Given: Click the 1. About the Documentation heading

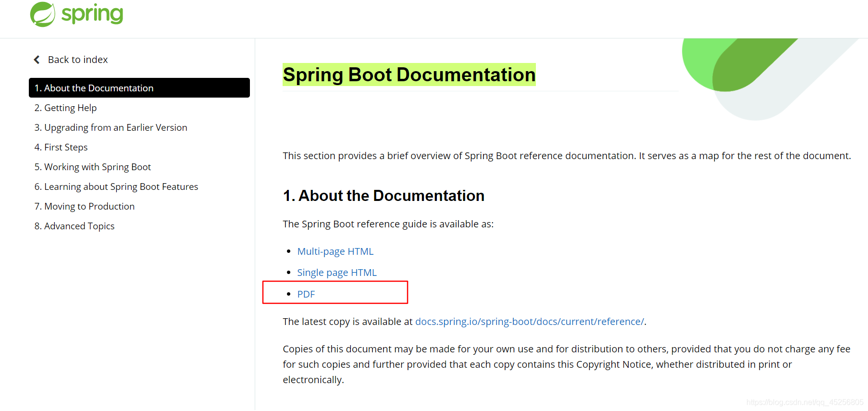Looking at the screenshot, I should (384, 196).
